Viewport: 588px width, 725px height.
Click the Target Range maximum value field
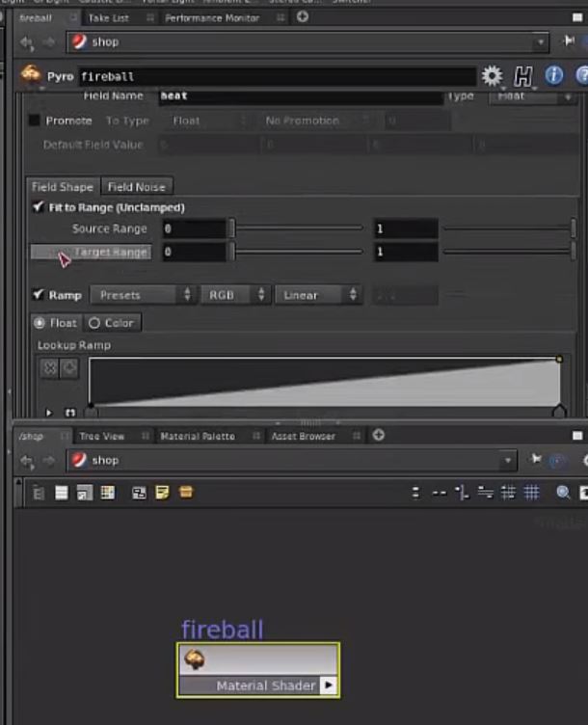point(406,252)
